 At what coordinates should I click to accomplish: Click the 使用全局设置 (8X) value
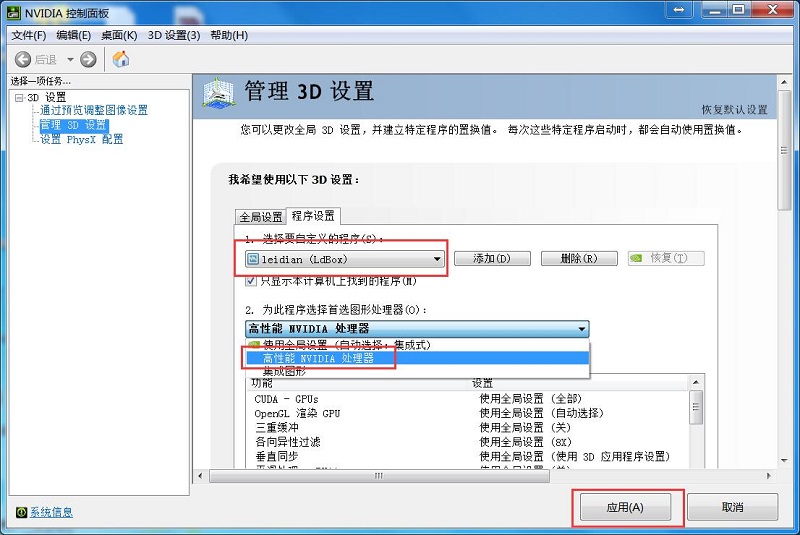[526, 442]
